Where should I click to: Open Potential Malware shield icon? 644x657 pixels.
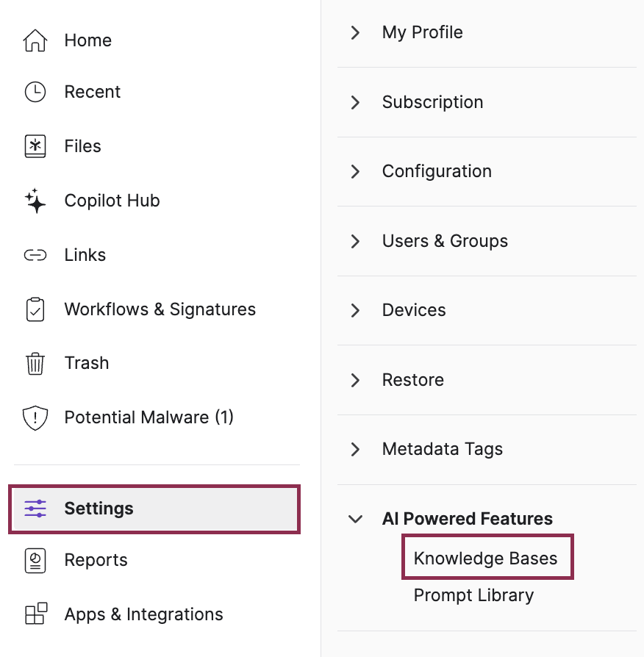coord(35,417)
